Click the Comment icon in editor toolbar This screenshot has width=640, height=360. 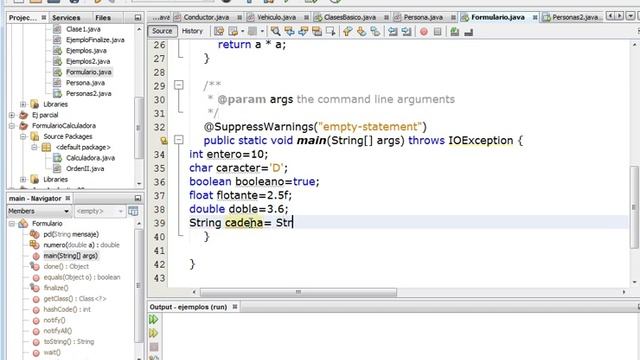click(x=455, y=31)
